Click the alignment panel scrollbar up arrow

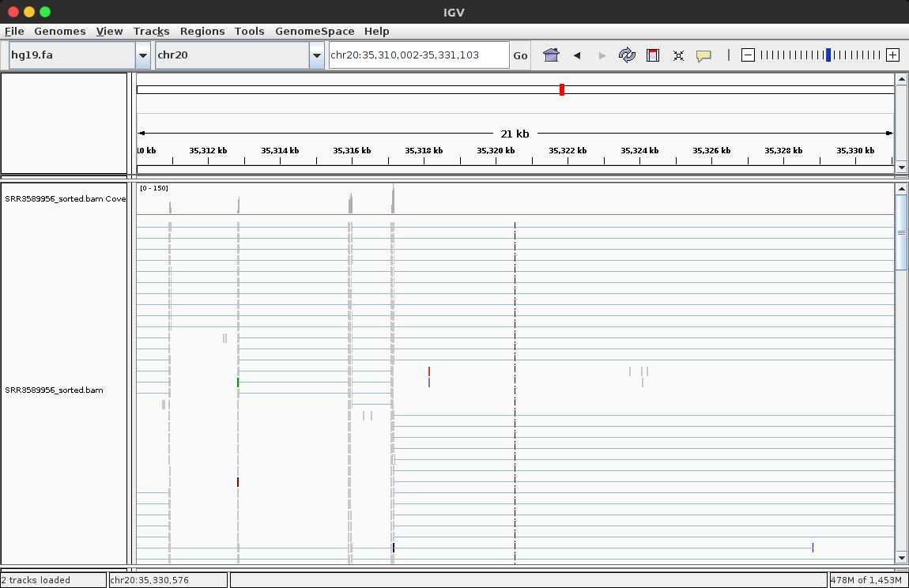point(901,188)
